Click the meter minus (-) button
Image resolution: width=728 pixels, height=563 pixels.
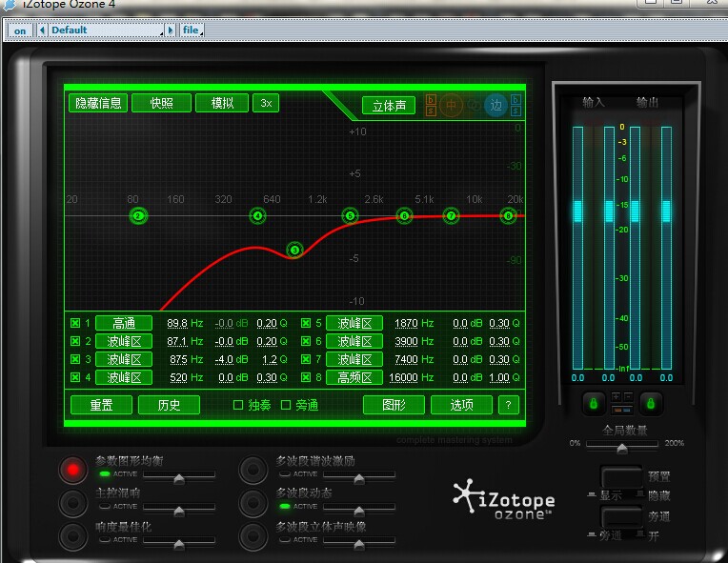628,396
